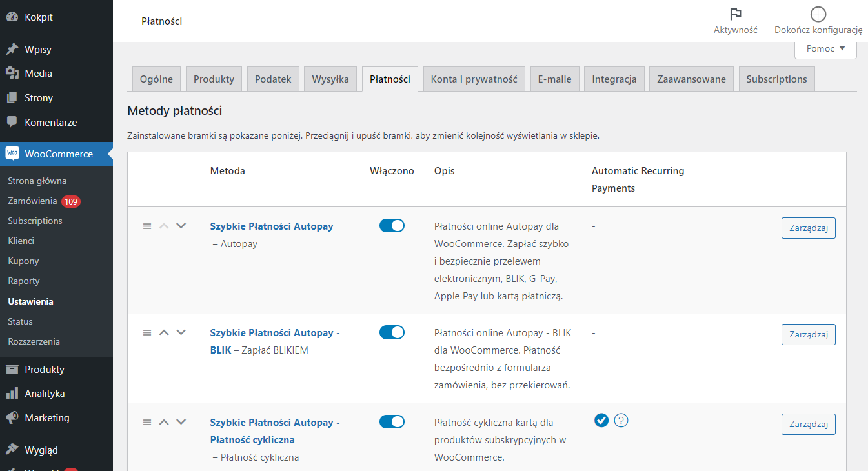Click the recurring payments help question mark icon
Screen dimensions: 868x471
point(621,421)
